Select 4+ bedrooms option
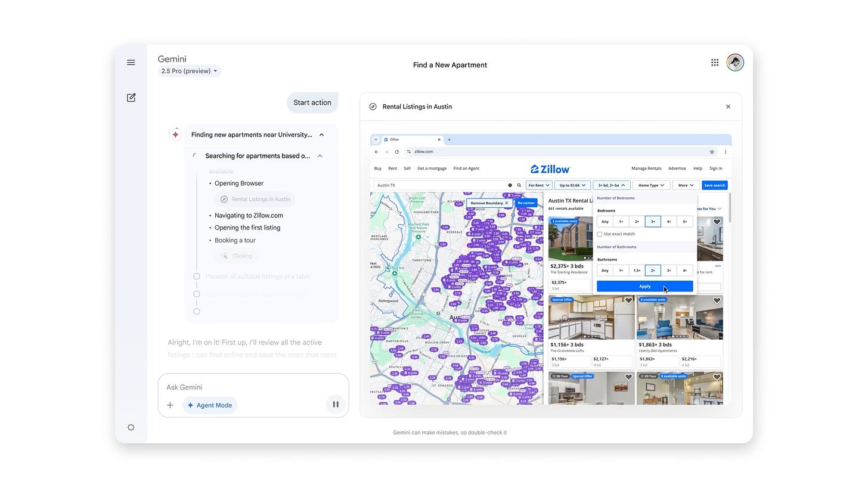 [669, 222]
